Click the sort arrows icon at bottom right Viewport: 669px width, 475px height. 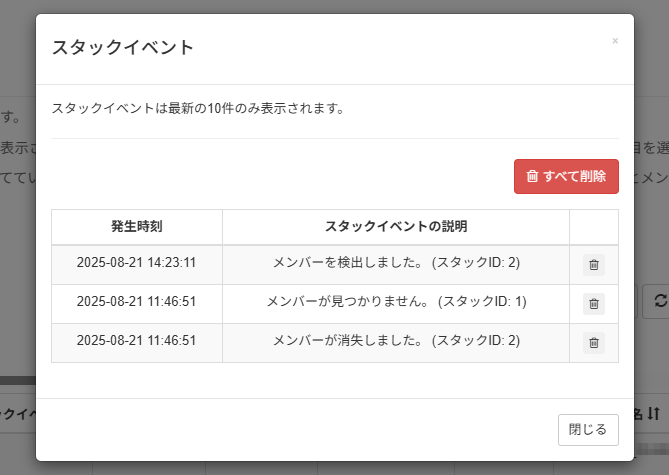[654, 413]
